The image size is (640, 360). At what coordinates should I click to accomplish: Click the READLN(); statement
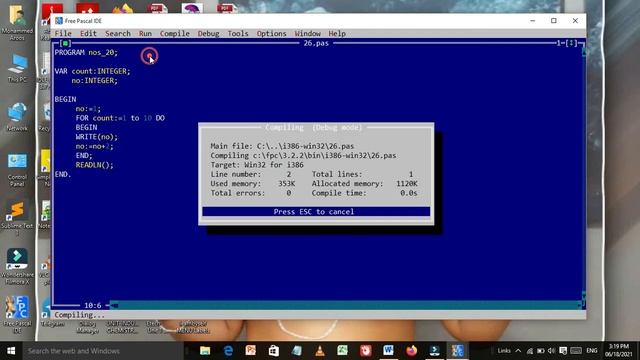pyautogui.click(x=94, y=165)
